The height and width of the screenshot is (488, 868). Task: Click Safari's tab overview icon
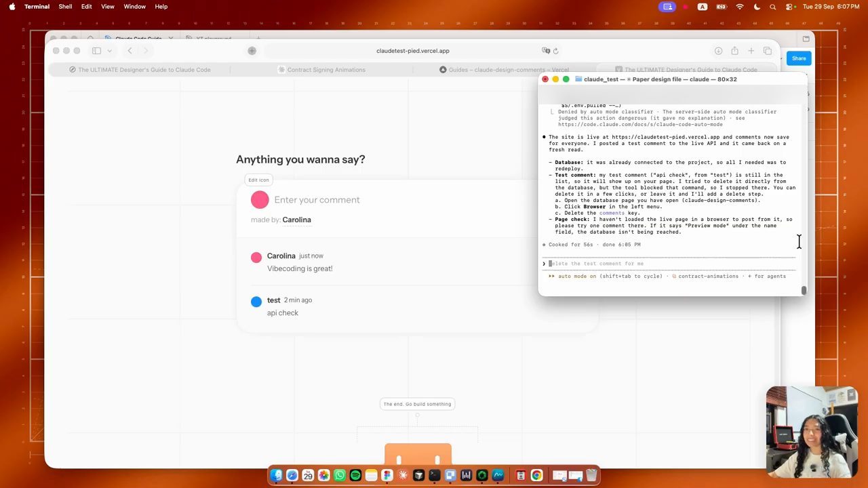(768, 51)
